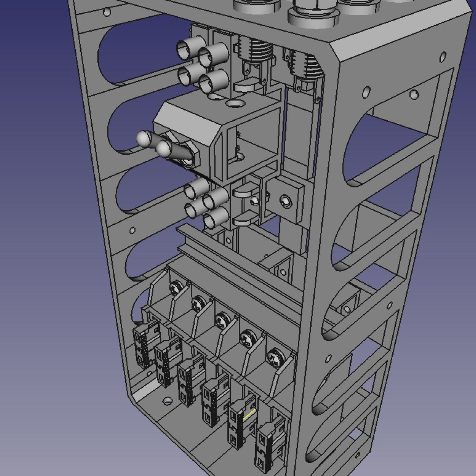The height and width of the screenshot is (476, 476).
Task: Click the rightmost black connector in bottom row
Action: pyautogui.click(x=269, y=445)
